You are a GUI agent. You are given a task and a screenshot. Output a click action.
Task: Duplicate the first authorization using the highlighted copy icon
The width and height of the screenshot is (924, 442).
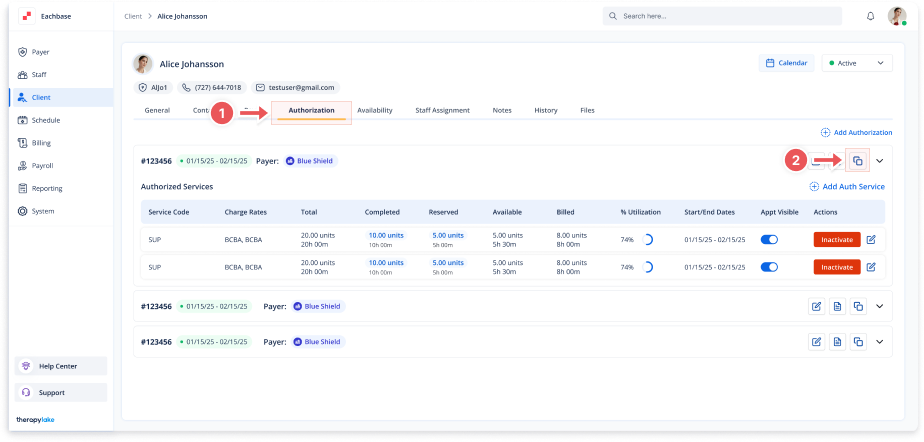click(x=857, y=161)
